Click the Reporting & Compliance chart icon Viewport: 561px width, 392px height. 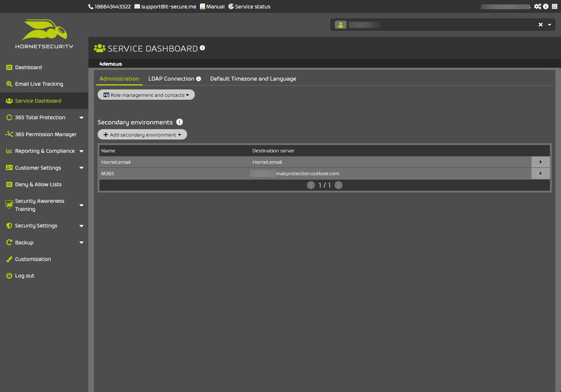[x=9, y=151]
